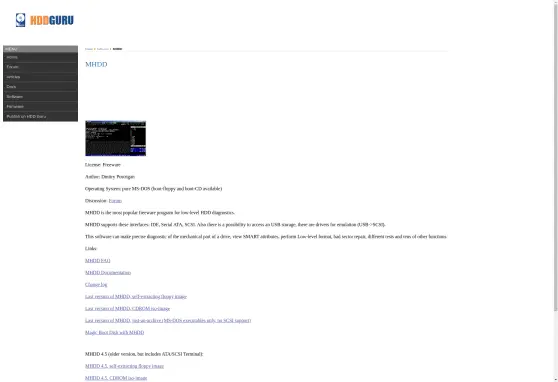View the Change log link
558x382 pixels.
pyautogui.click(x=96, y=284)
